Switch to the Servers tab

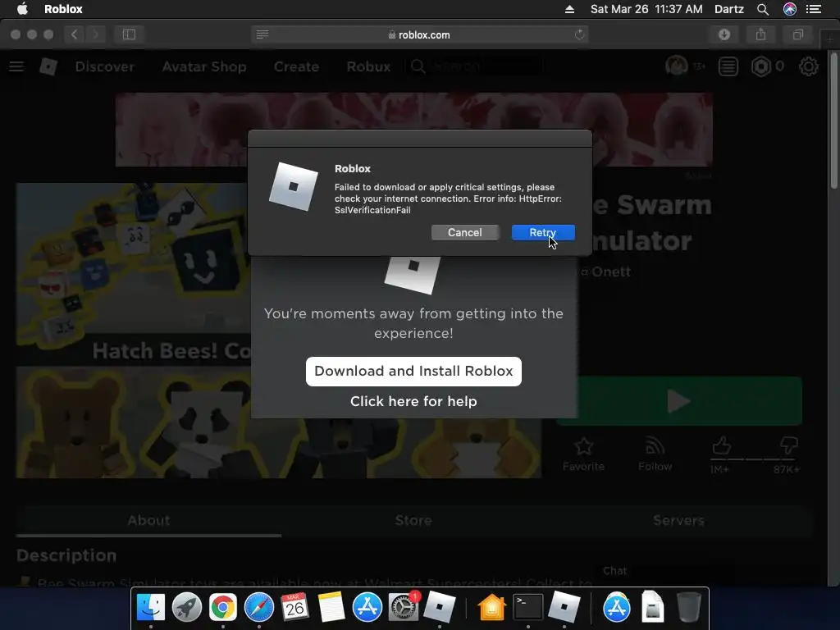[678, 520]
